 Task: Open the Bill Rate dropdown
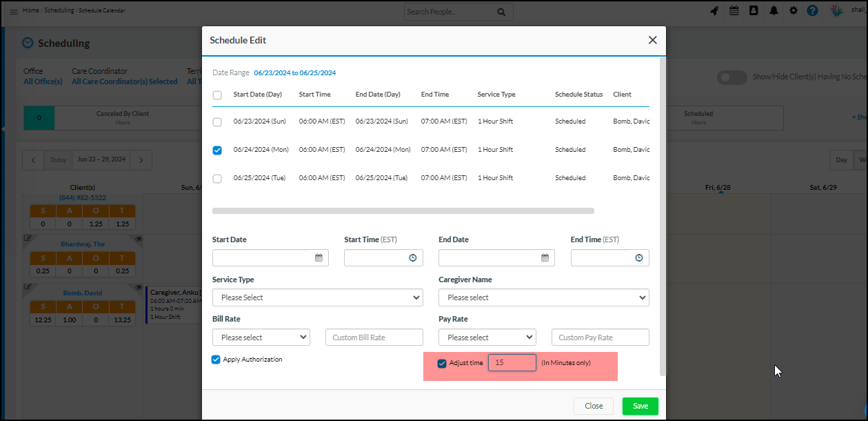point(261,337)
